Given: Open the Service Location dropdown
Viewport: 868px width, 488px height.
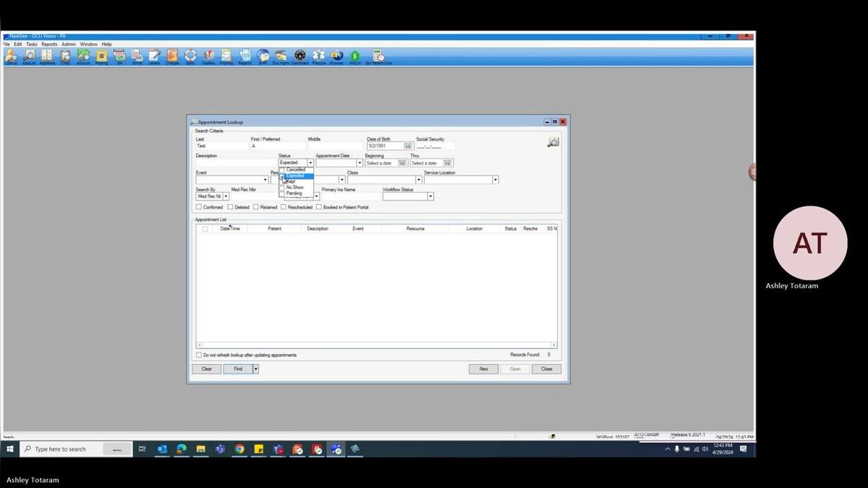Looking at the screenshot, I should 495,180.
